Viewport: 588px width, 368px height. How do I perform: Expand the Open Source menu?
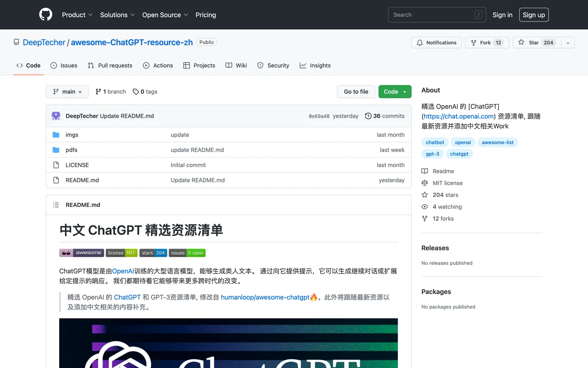(165, 15)
